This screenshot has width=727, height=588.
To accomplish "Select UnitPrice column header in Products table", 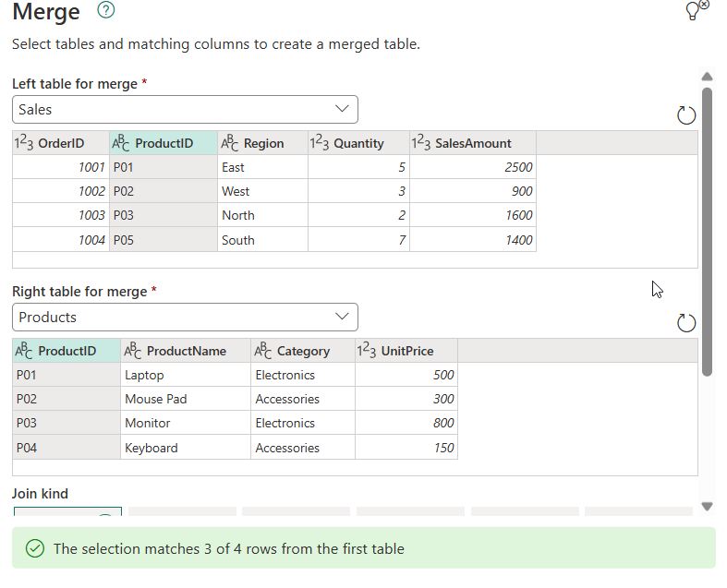I will point(406,351).
